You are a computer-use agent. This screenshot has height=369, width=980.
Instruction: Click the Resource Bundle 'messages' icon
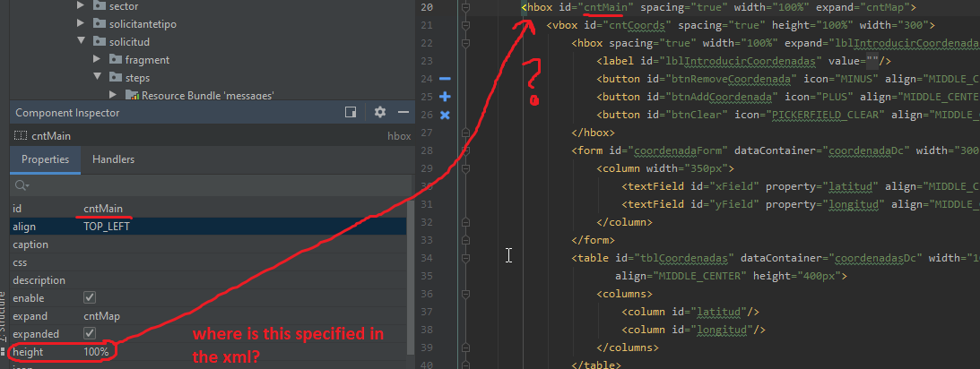[132, 95]
